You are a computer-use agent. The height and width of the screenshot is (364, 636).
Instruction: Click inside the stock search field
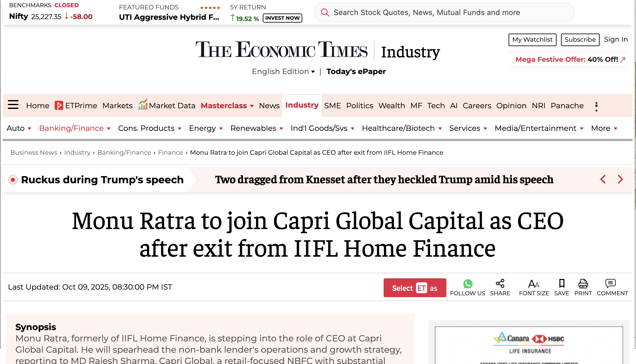click(x=408, y=13)
